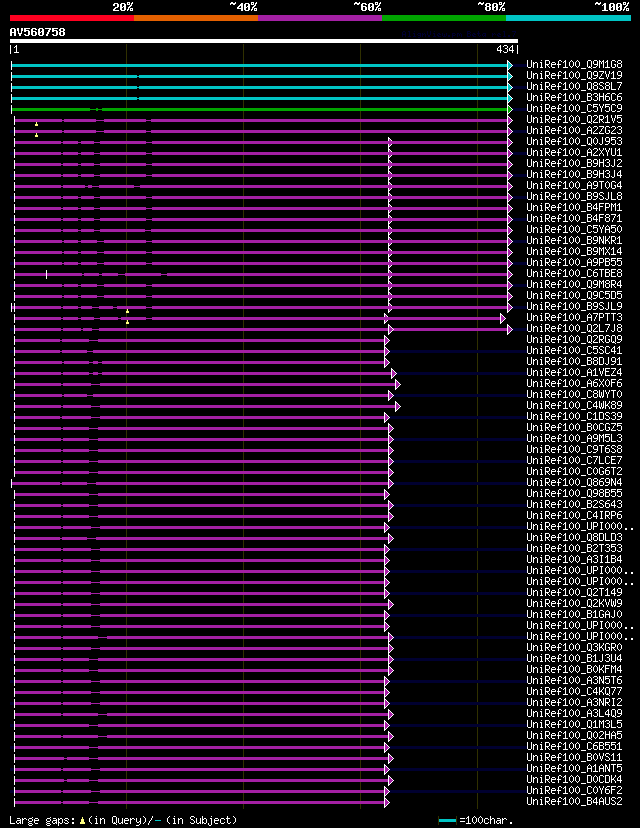Screen dimensions: 640x828
Task: Click the end arrowhead of B4AUS2 alignment
Action: [x=387, y=803]
